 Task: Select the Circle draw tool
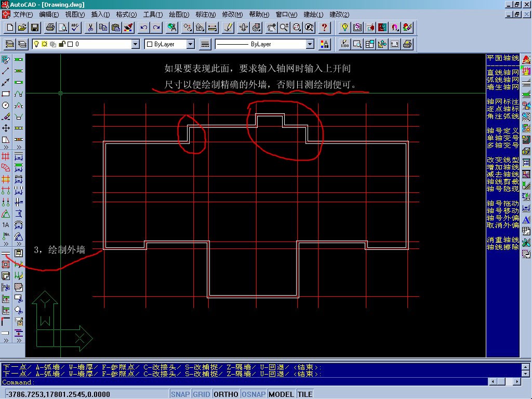(x=6, y=105)
